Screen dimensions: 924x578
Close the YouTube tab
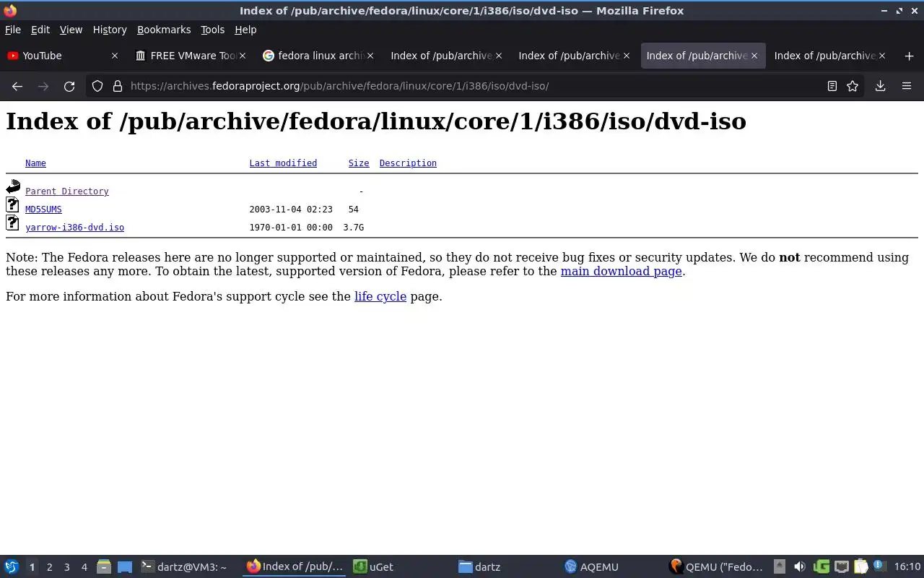[114, 56]
